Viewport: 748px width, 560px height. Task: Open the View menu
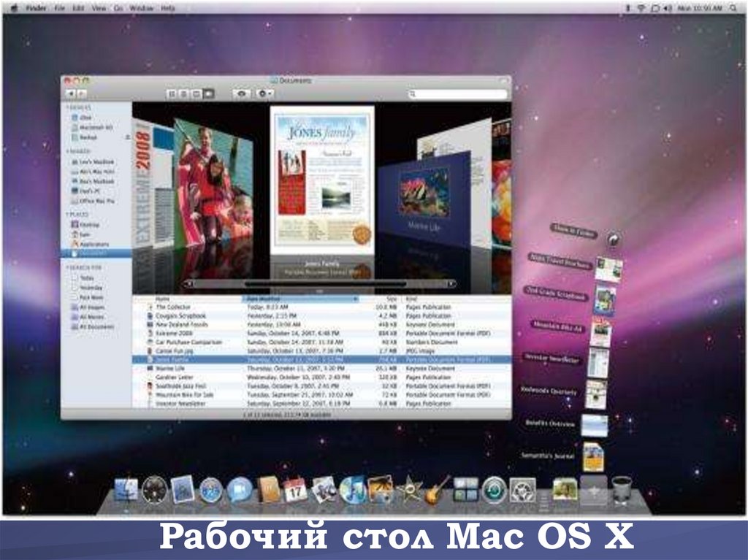pyautogui.click(x=99, y=8)
